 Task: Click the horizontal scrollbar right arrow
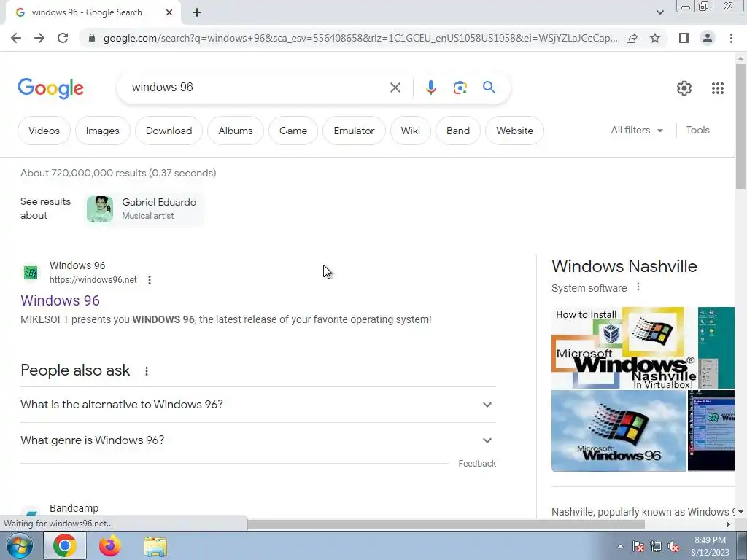[x=729, y=524]
